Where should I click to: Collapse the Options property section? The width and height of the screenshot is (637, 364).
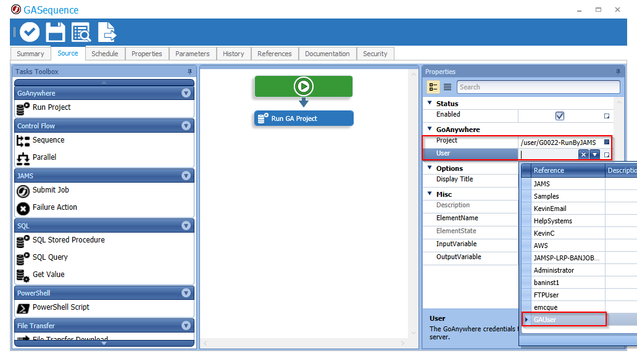pos(430,168)
